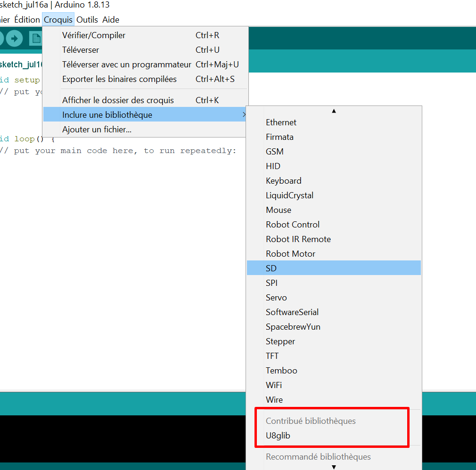Viewport: 476px width, 470px height.
Task: Click the 'put your main code here' comment
Action: [118, 151]
